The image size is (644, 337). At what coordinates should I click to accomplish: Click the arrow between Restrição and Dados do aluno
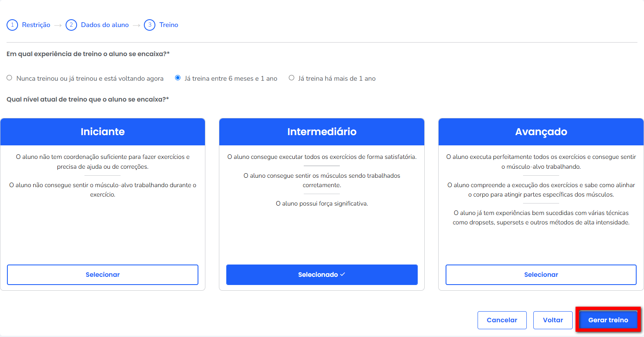tap(58, 25)
